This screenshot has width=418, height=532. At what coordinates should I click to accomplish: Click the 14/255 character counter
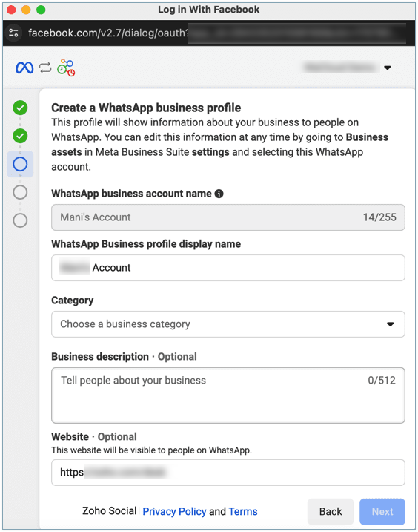pos(379,217)
